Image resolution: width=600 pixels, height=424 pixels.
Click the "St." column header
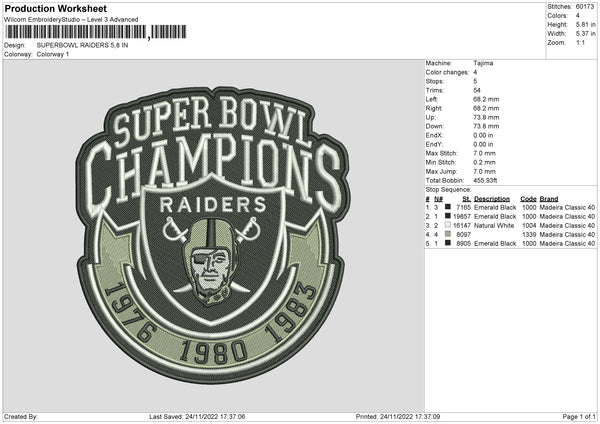click(466, 199)
